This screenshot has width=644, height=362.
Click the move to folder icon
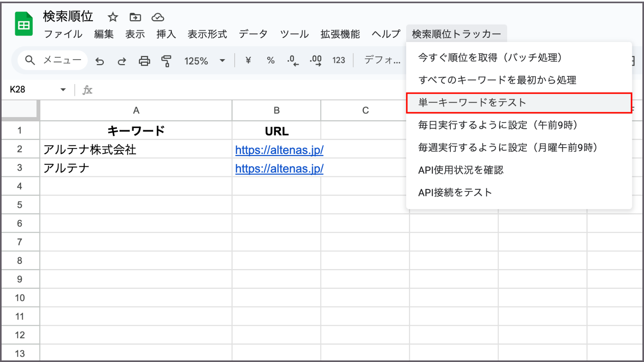(135, 17)
